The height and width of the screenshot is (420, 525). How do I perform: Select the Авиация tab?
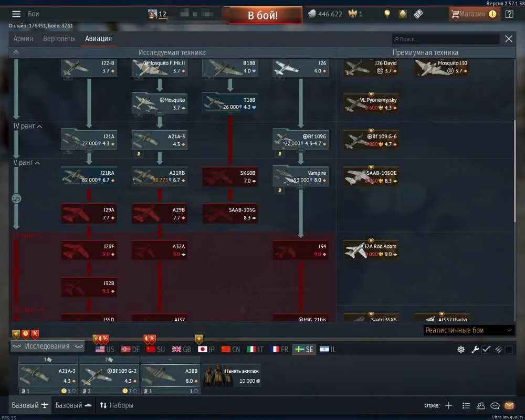click(99, 38)
